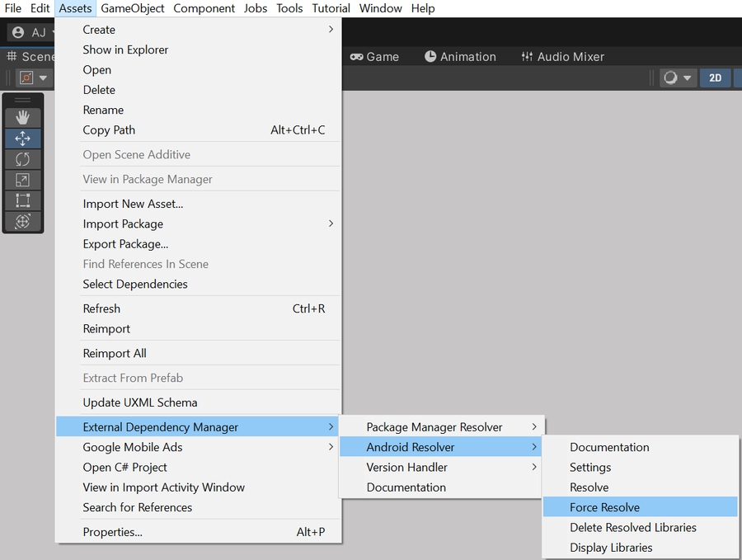Select the Hand view tool
The image size is (742, 560).
22,118
